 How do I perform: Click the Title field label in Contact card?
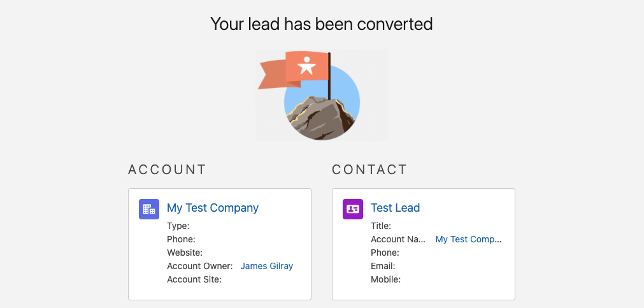pyautogui.click(x=381, y=226)
